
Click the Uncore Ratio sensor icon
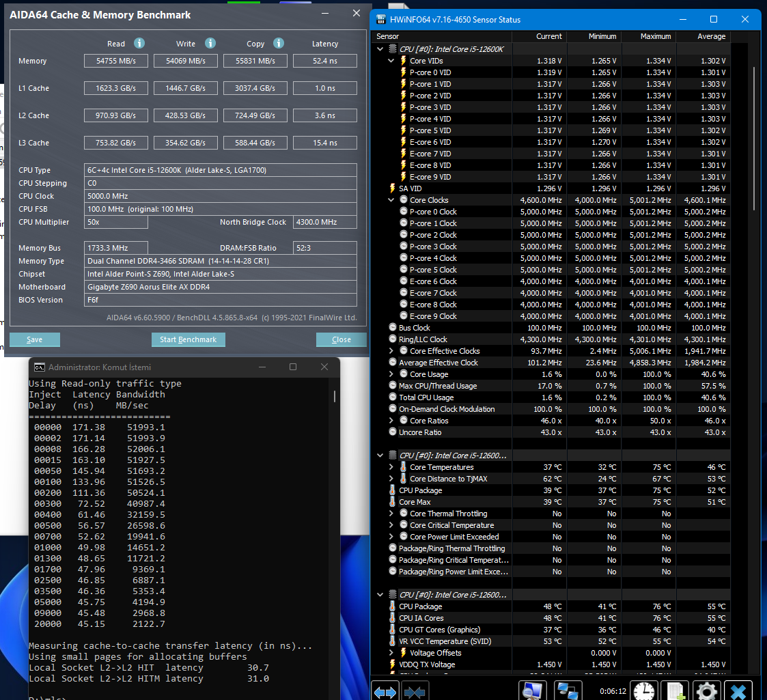tap(393, 432)
